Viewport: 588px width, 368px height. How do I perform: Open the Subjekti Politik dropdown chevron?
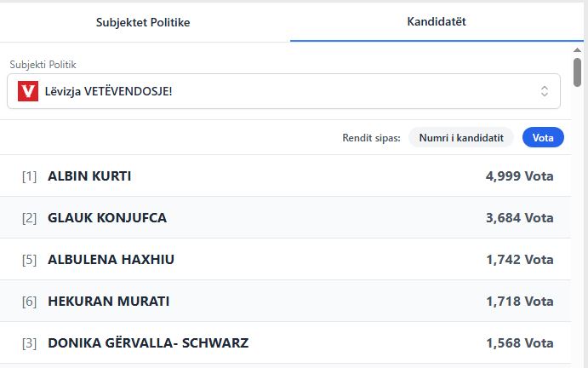(x=545, y=90)
